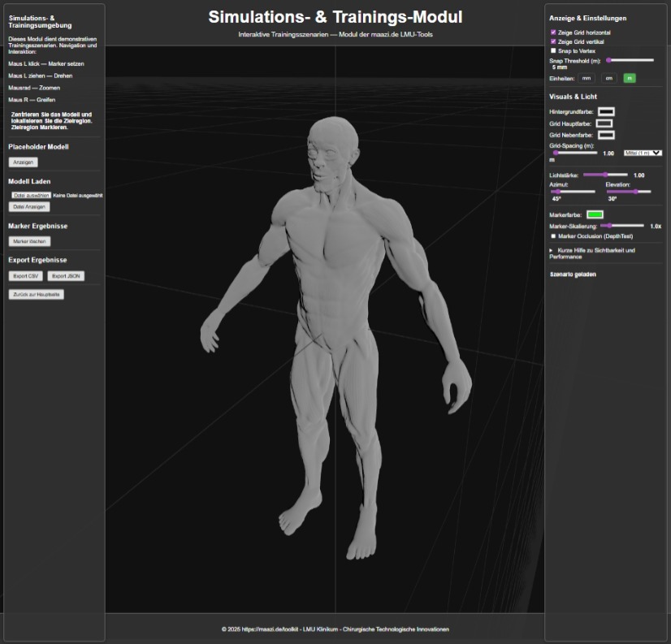Disable Zeige Grid horizontal checkbox
The height and width of the screenshot is (644, 671).
(553, 32)
